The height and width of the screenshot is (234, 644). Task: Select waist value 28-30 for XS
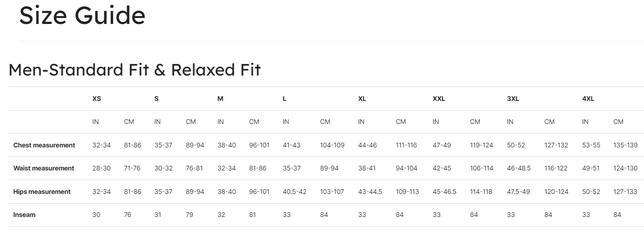coord(101,168)
